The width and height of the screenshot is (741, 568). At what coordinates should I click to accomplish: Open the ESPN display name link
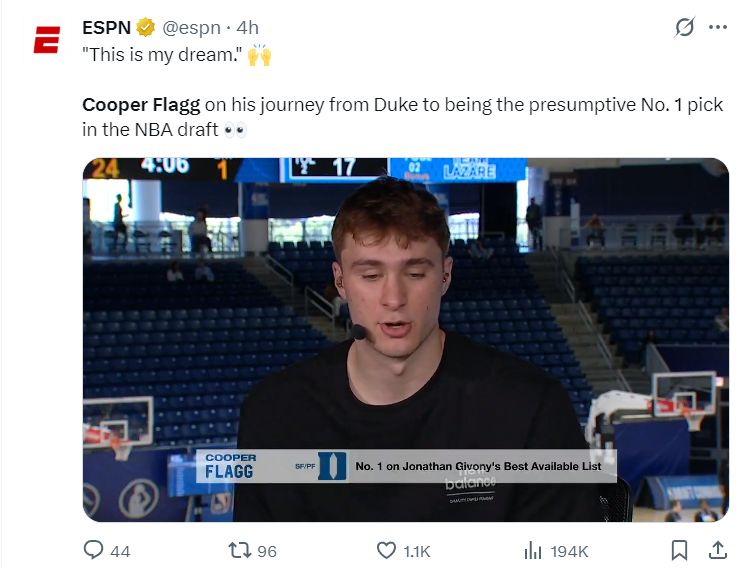(x=106, y=28)
